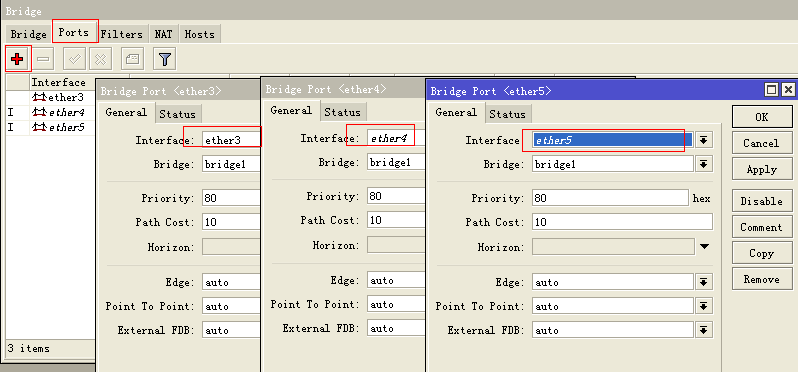The image size is (798, 372).
Task: Open the Point To Point dropdown
Action: (703, 306)
